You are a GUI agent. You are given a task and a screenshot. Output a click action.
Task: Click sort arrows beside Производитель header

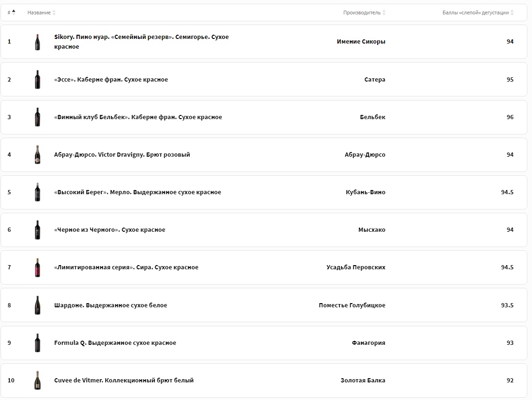(x=384, y=13)
